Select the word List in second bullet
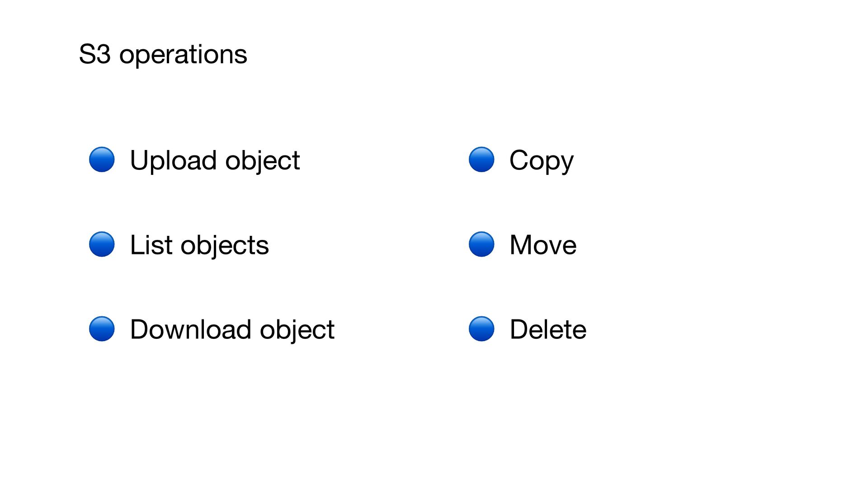The height and width of the screenshot is (488, 868). click(x=151, y=245)
